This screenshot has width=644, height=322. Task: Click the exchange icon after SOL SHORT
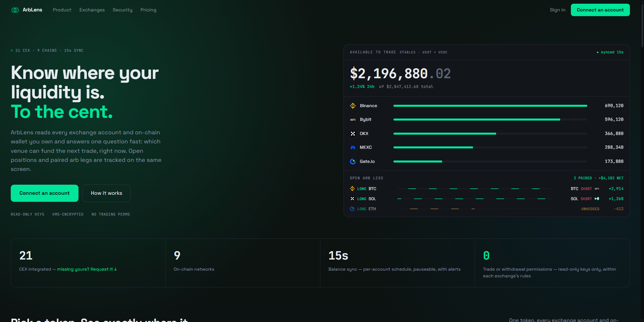597,199
